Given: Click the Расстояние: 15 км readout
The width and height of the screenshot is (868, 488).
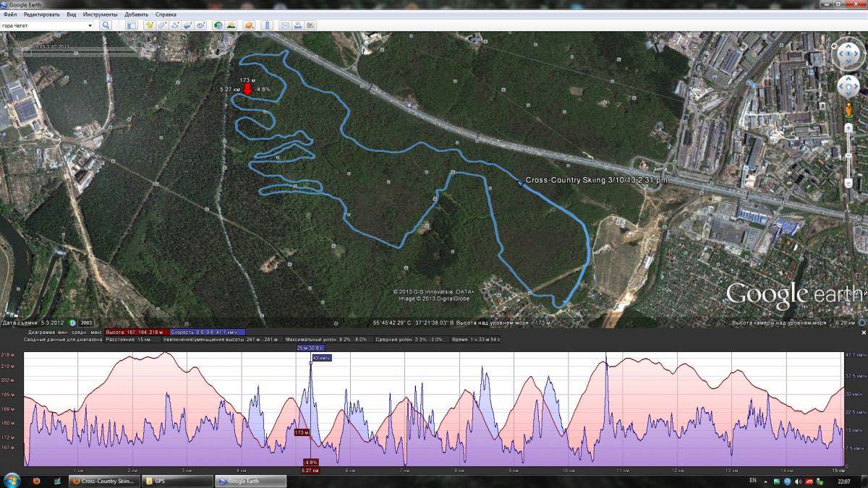Looking at the screenshot, I should 129,339.
